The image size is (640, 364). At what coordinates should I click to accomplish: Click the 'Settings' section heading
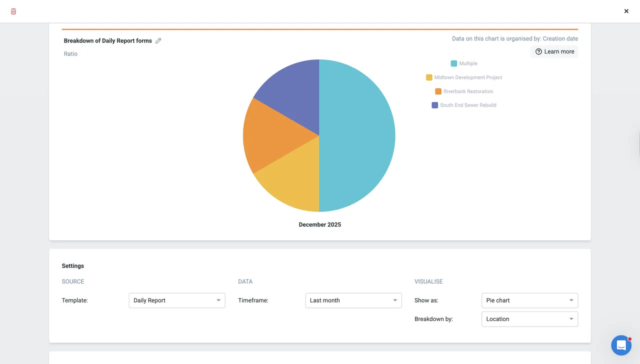pos(73,266)
